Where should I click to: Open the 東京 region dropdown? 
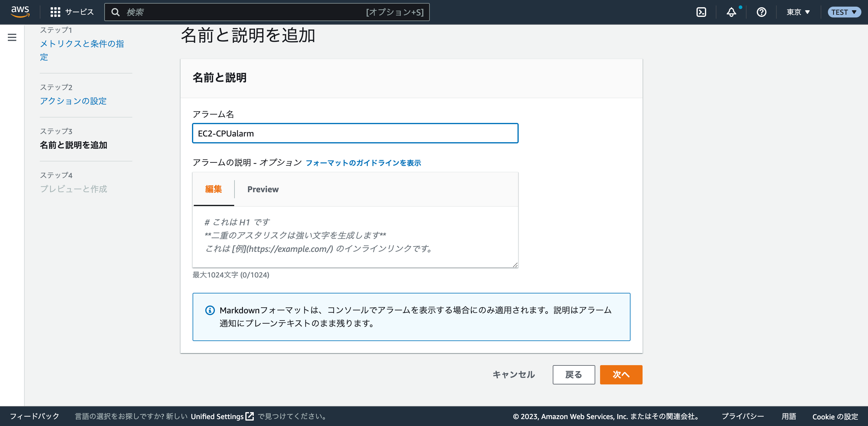coord(797,12)
